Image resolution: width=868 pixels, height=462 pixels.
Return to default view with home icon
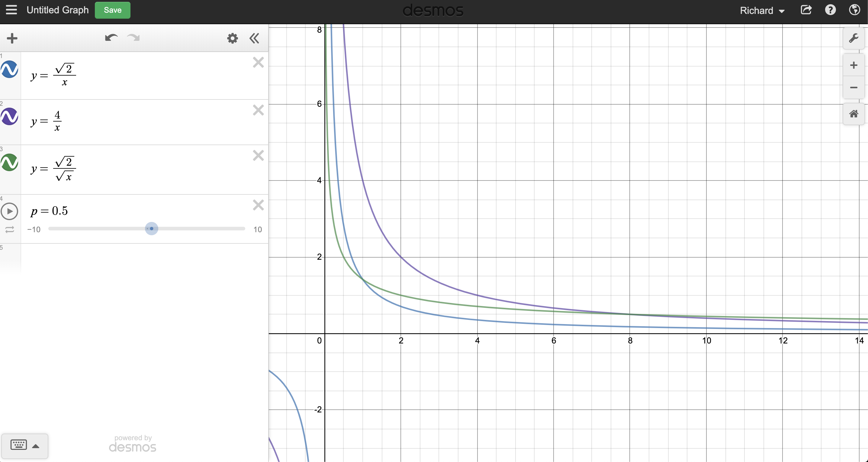[854, 114]
